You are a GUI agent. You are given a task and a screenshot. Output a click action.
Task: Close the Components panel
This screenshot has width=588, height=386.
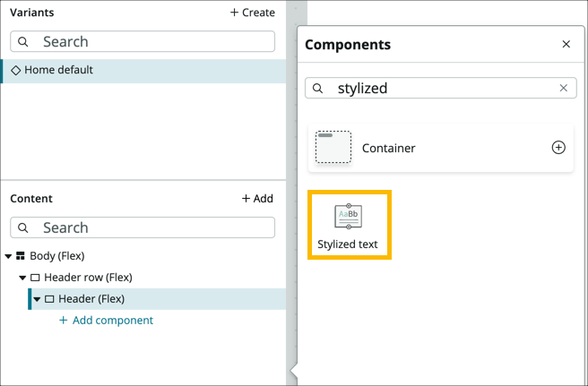pyautogui.click(x=566, y=44)
